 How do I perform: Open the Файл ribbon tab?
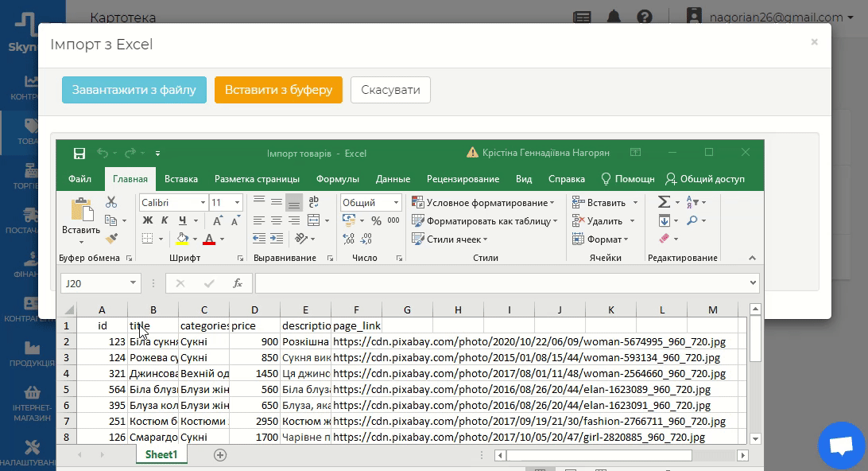tap(79, 179)
